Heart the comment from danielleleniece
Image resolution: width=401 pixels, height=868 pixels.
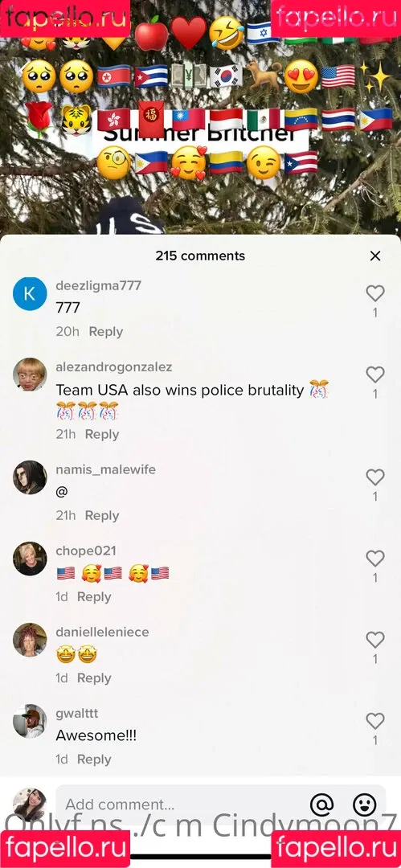pyautogui.click(x=375, y=640)
